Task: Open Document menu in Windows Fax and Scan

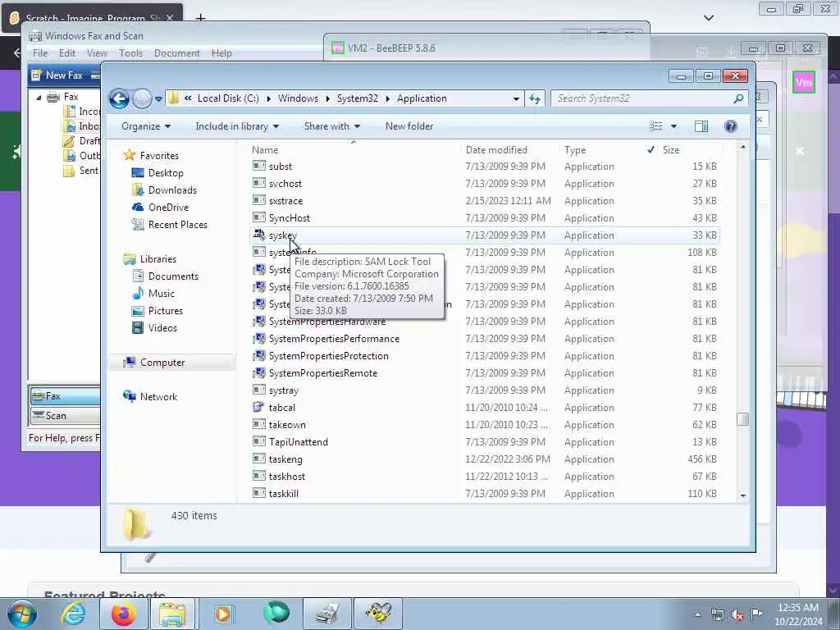Action: (x=177, y=53)
